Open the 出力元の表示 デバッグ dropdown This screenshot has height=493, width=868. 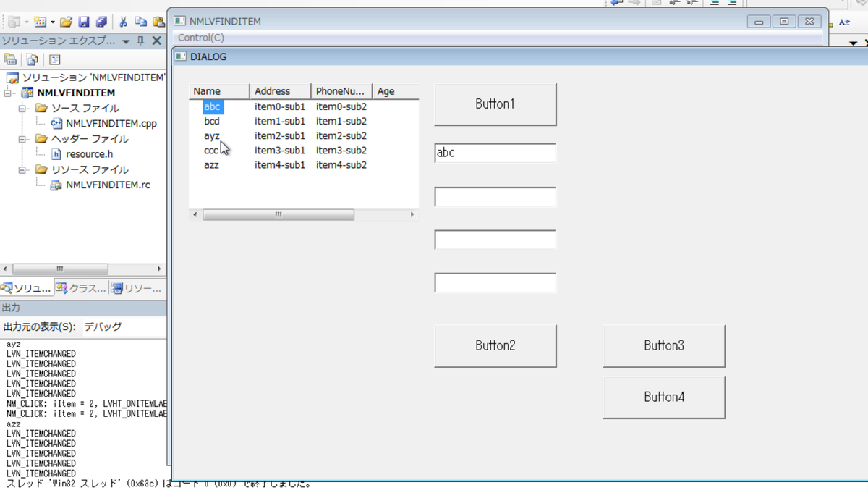point(123,326)
